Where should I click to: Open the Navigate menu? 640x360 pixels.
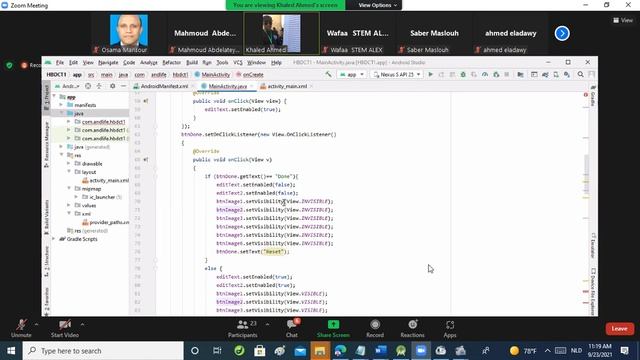click(x=108, y=62)
